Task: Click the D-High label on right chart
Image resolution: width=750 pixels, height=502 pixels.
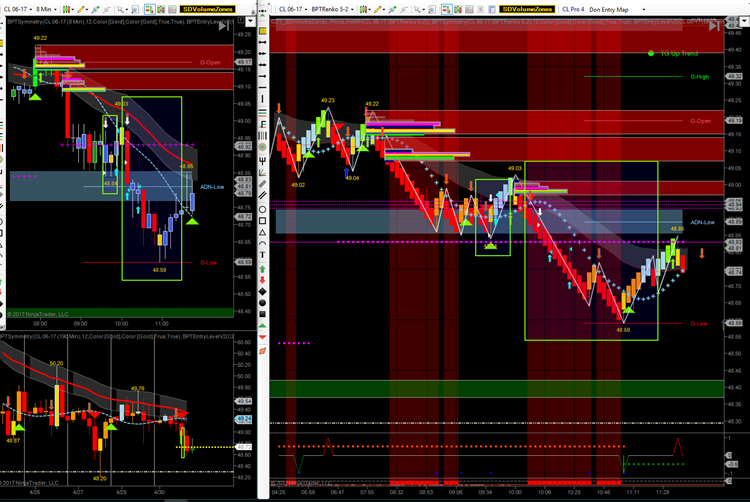Action: coord(700,77)
